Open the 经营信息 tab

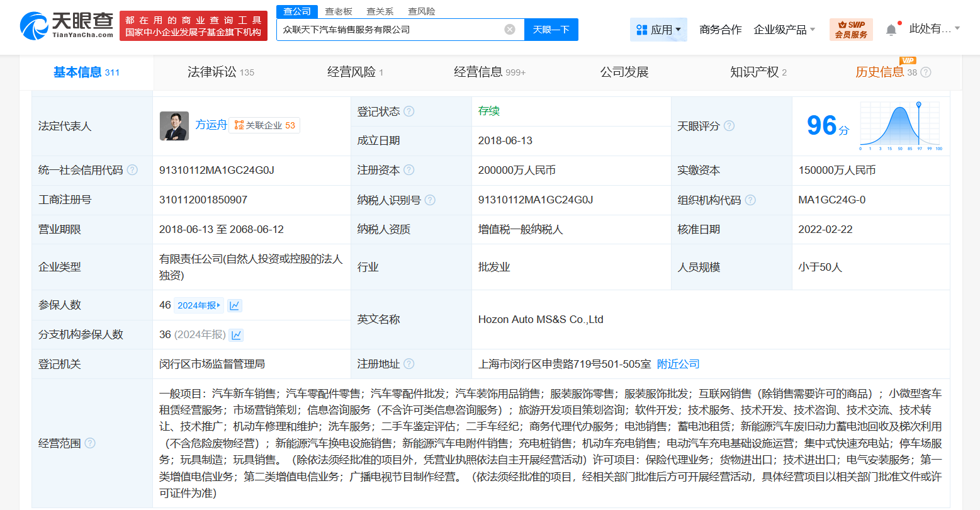pyautogui.click(x=490, y=72)
